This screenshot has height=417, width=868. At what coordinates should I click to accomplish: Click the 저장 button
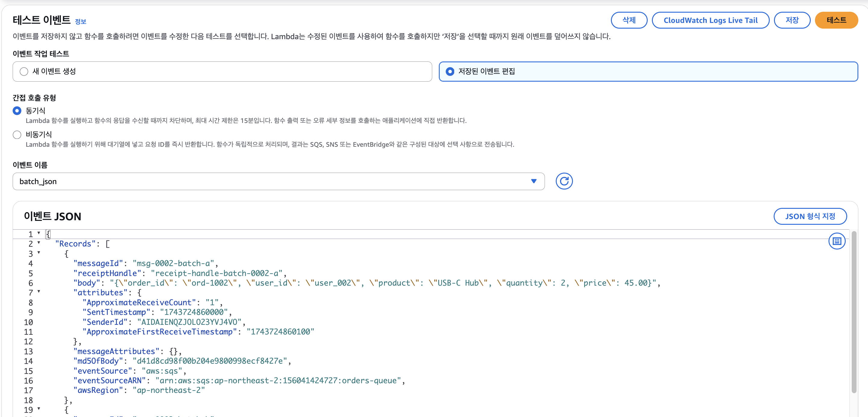coord(792,20)
